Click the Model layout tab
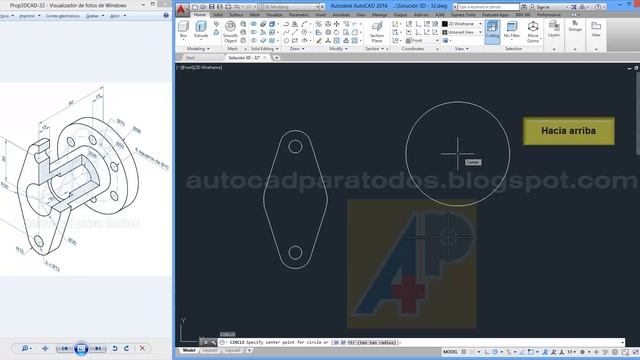 (189, 350)
